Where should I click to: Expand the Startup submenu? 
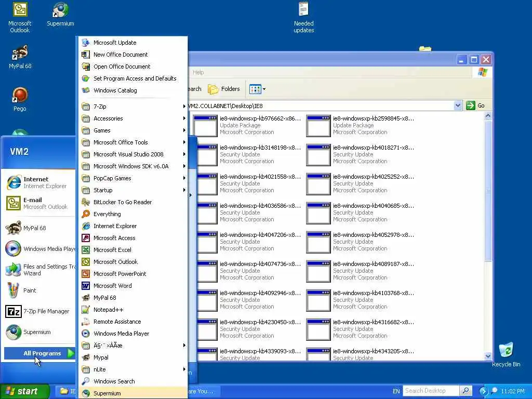[x=133, y=190]
